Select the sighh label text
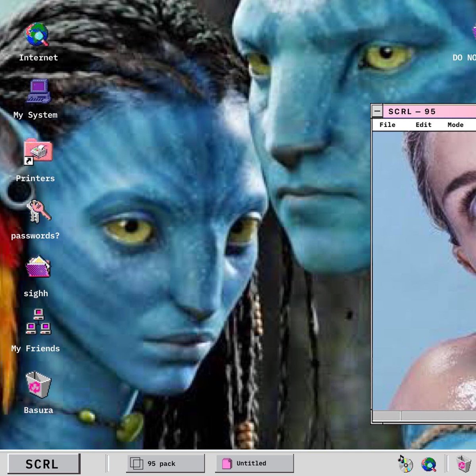Viewport: 476px width, 476px height. (x=36, y=294)
